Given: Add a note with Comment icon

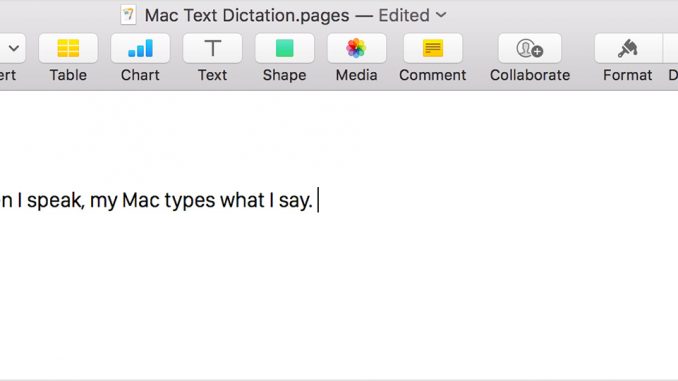Looking at the screenshot, I should 433,48.
